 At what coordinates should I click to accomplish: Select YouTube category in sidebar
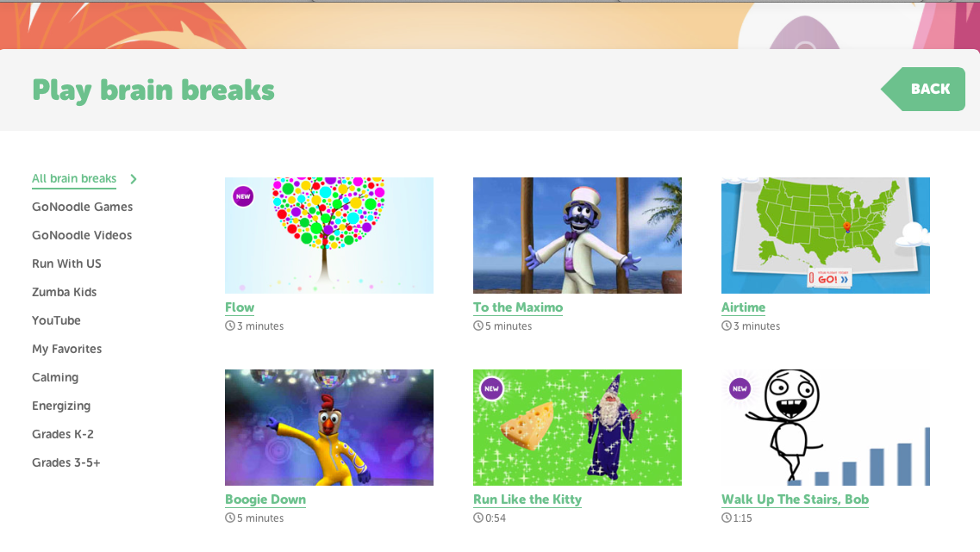56,320
